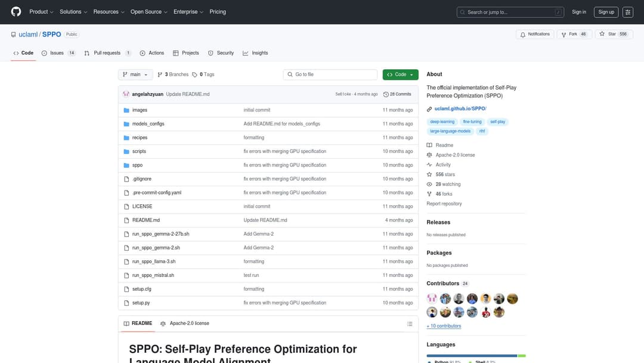Fork the SPPO repository
Screen dimensions: 644x363
click(x=574, y=35)
